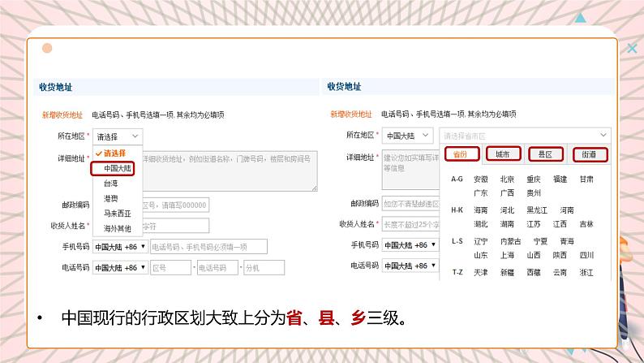Click the 建议您如实填写 address textarea
The width and height of the screenshot is (644, 363).
tap(410, 170)
